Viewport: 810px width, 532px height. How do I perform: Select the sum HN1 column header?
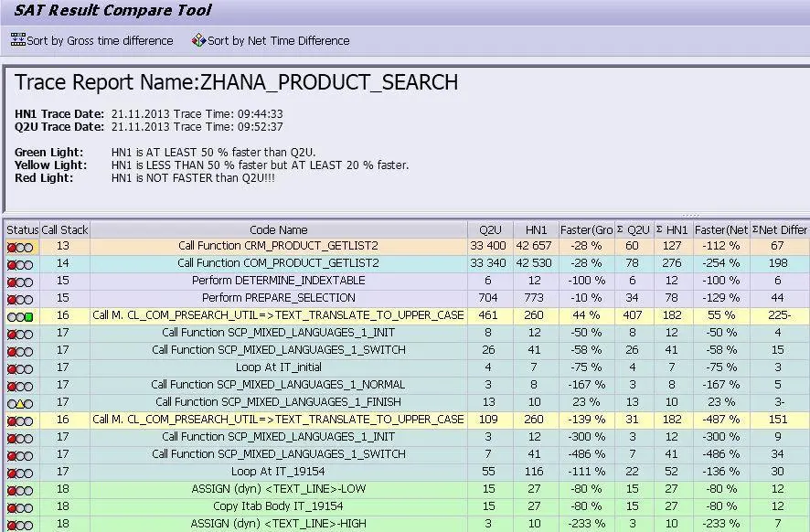(673, 229)
